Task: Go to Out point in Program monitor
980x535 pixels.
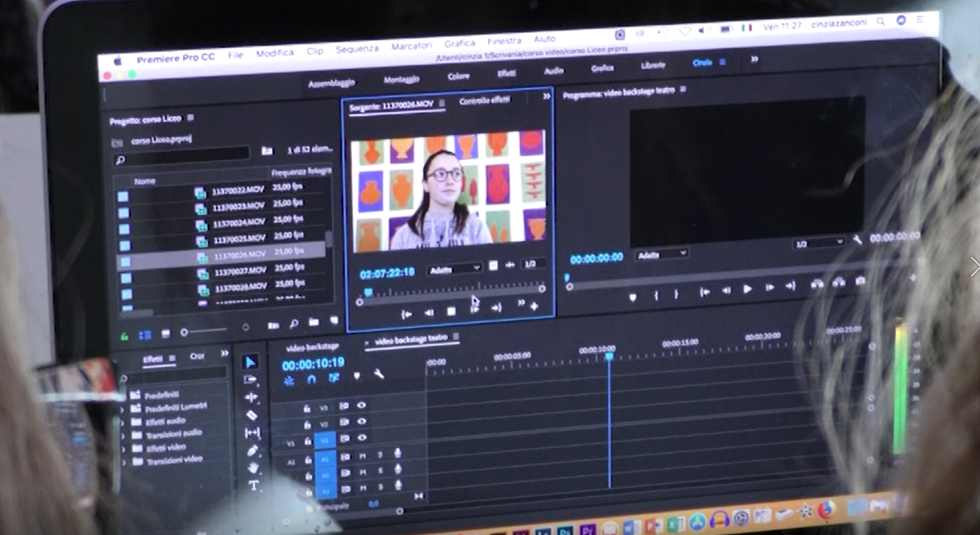Action: [x=790, y=286]
